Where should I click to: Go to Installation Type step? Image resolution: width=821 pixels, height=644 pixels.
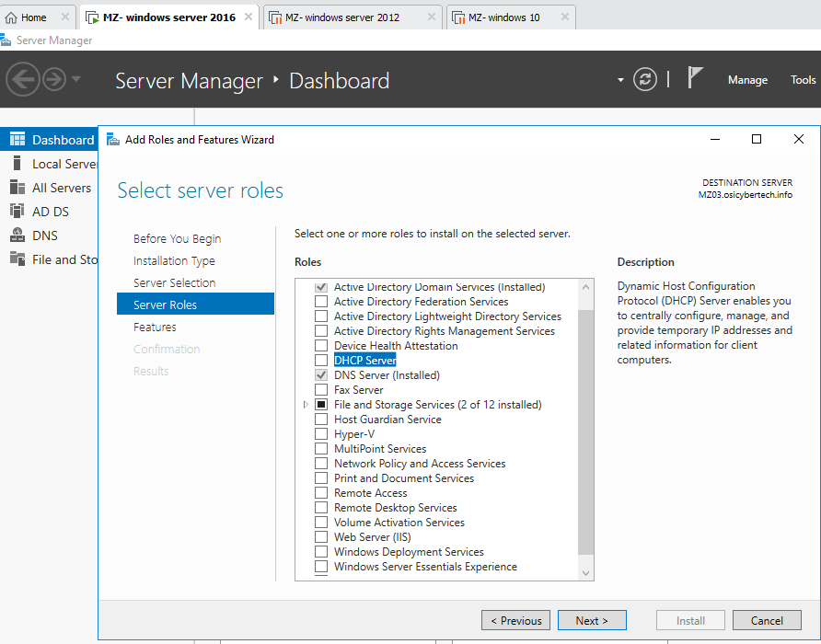click(174, 260)
